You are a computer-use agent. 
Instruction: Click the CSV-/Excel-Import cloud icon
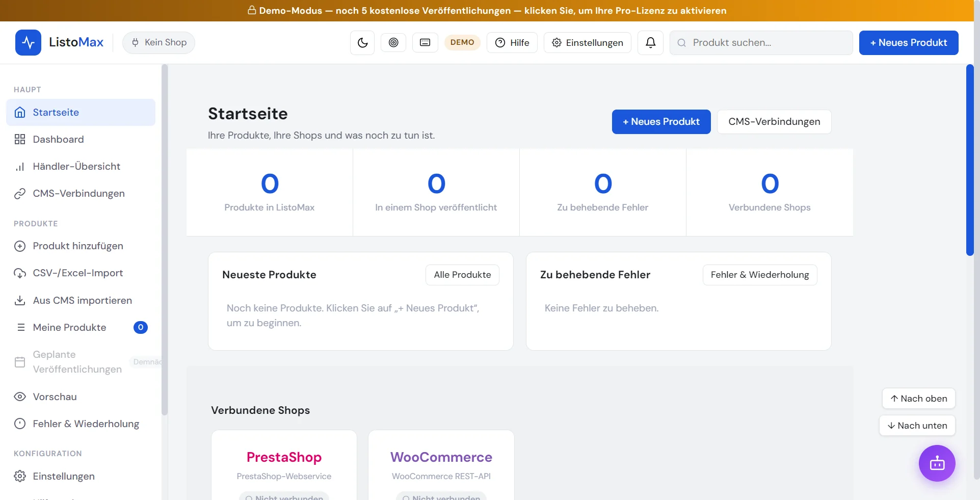pos(20,273)
